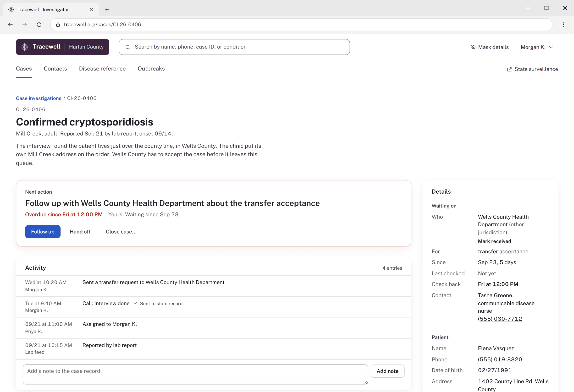
Task: Click the Tracewell target logo icon
Action: 25,47
